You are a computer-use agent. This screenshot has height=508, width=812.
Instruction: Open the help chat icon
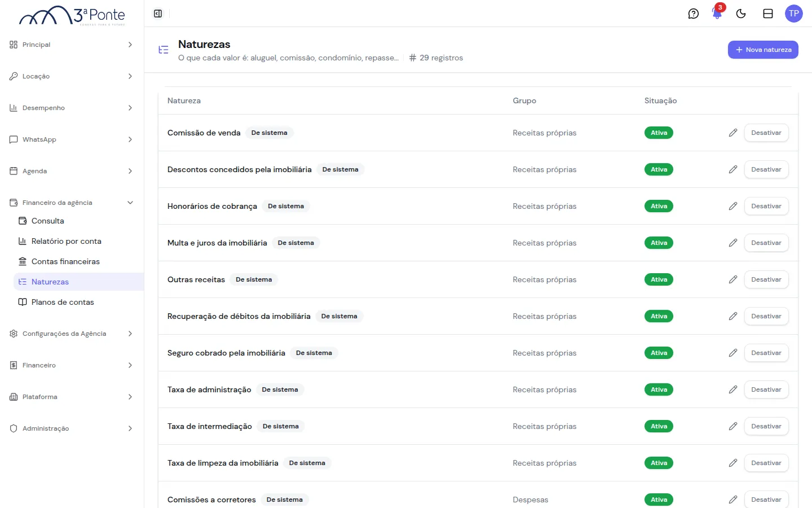coord(694,14)
